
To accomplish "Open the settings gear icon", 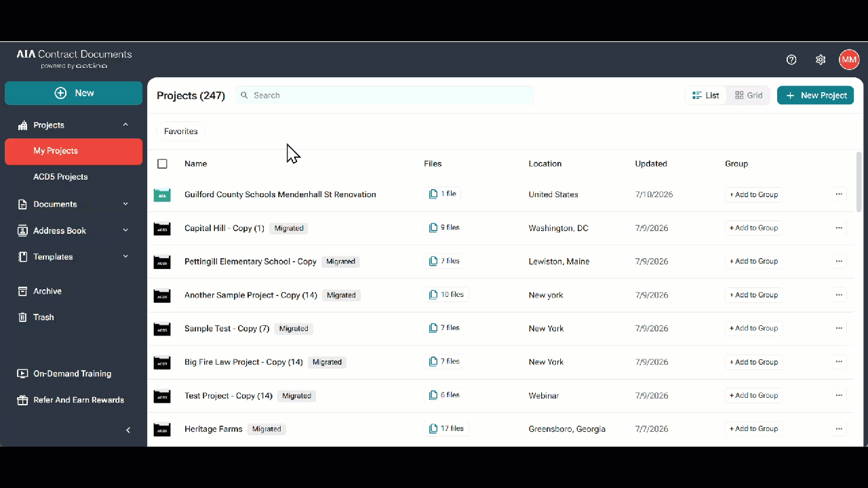I will [x=821, y=60].
